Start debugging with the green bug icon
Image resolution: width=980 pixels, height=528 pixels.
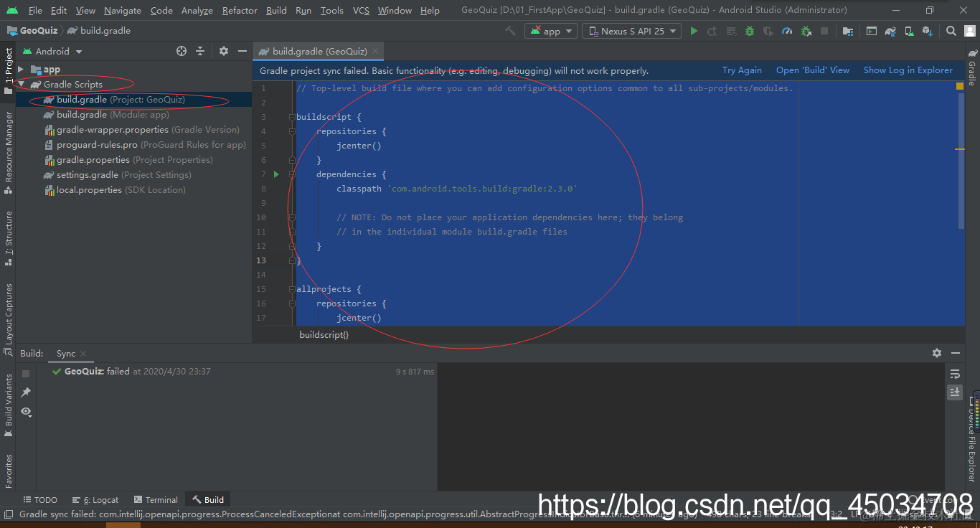750,31
